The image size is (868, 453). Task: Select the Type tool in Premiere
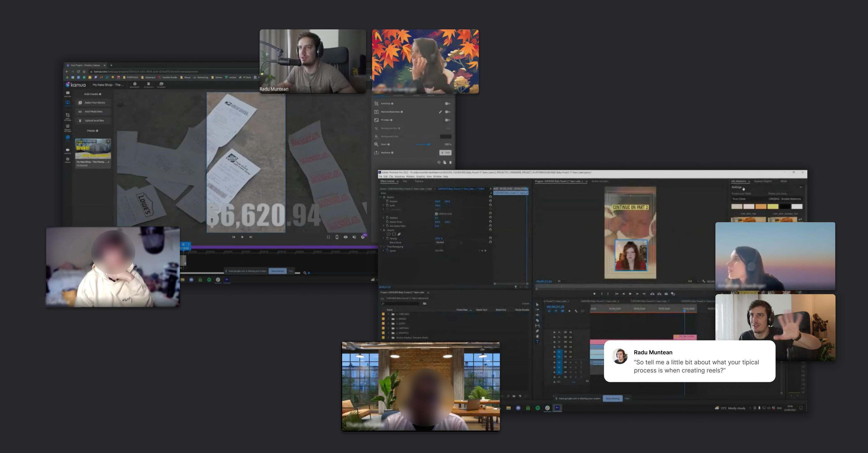(538, 341)
